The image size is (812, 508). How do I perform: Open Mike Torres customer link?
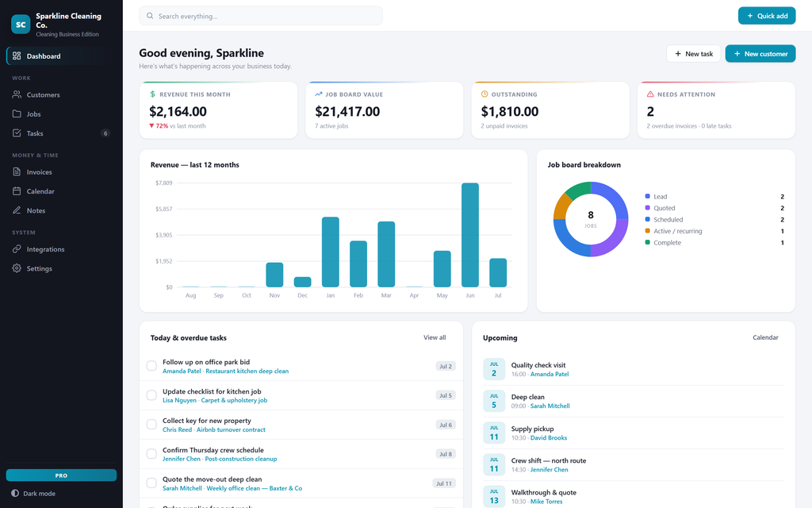click(546, 502)
